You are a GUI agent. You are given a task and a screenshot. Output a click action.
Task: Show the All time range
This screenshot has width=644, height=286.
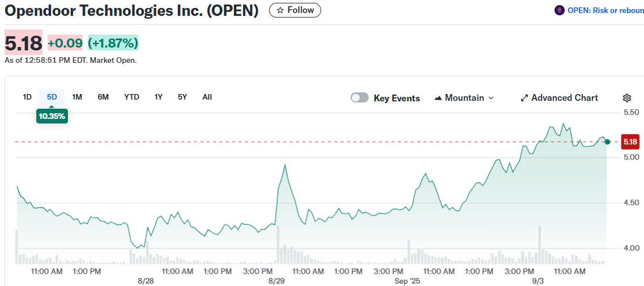point(207,97)
